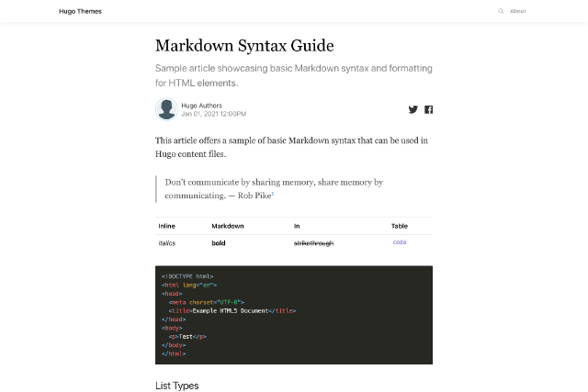Share the article on Twitter
The width and height of the screenshot is (588, 392).
(x=413, y=109)
